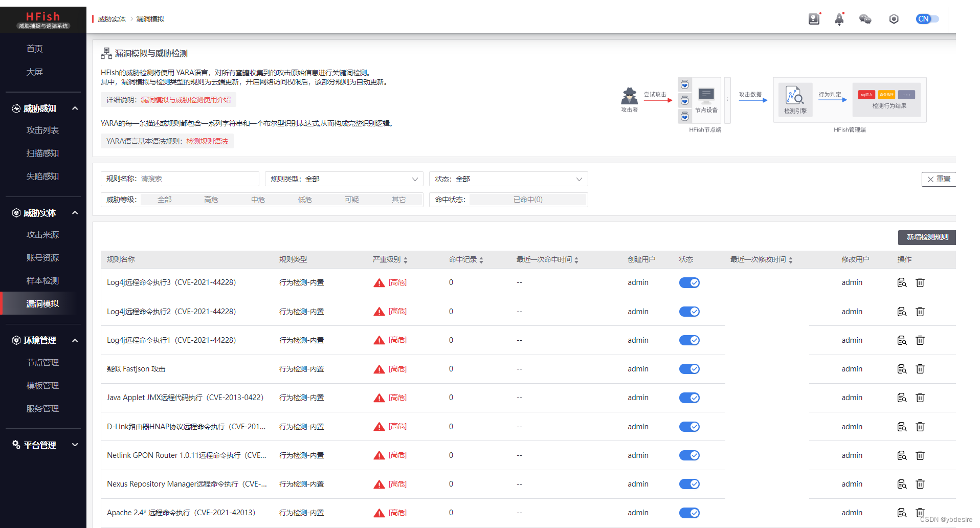Click the 规则名称 search input

[199, 179]
